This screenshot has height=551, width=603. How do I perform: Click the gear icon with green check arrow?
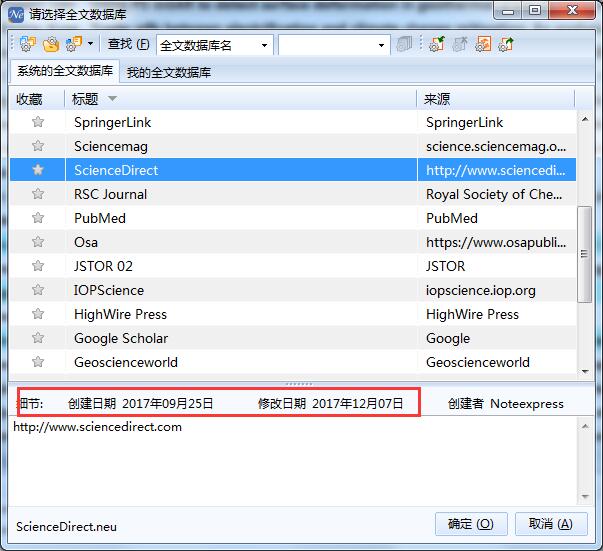coord(437,44)
